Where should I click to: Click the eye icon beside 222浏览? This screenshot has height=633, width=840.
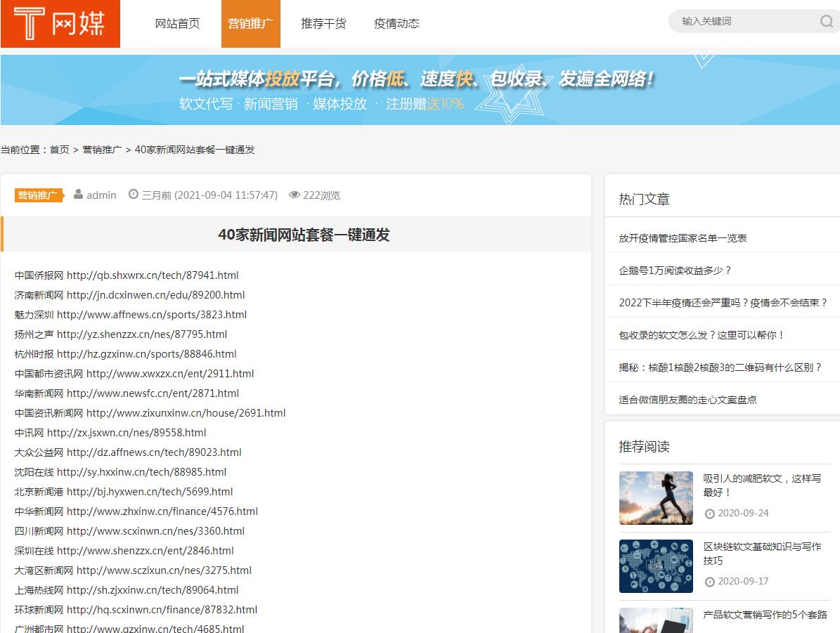click(x=294, y=195)
